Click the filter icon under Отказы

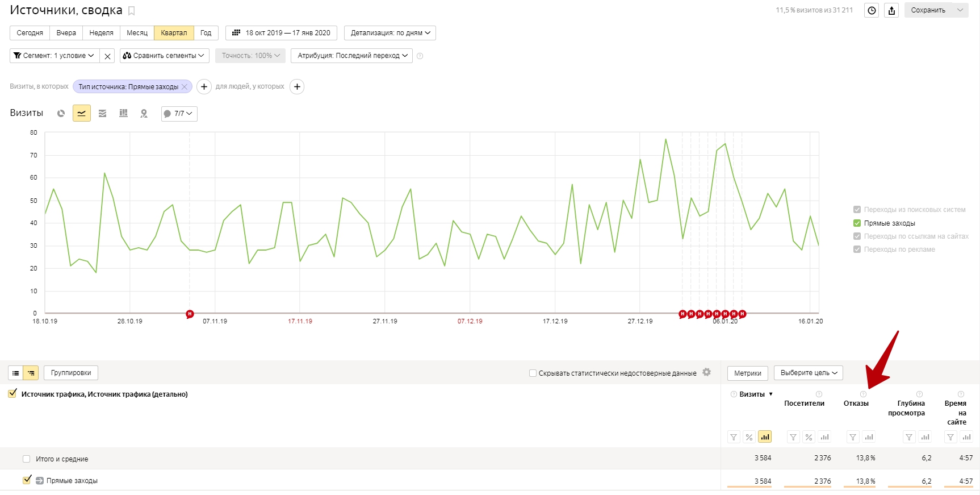[x=852, y=437]
